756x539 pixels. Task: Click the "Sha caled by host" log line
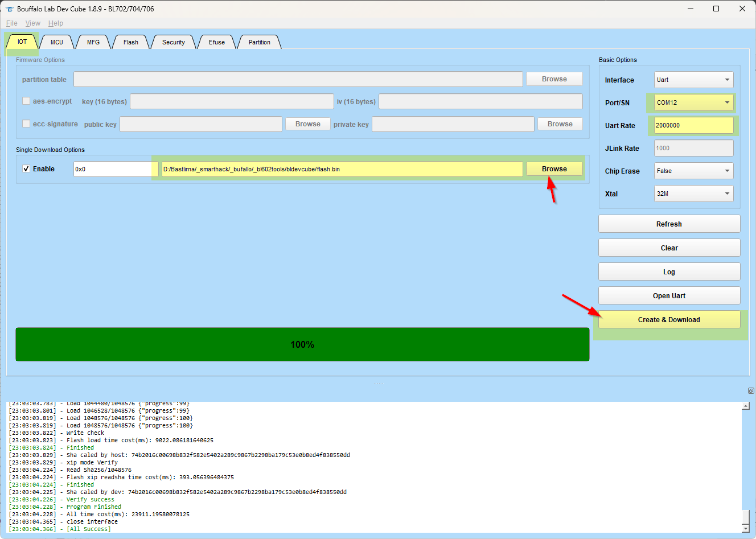(179, 455)
